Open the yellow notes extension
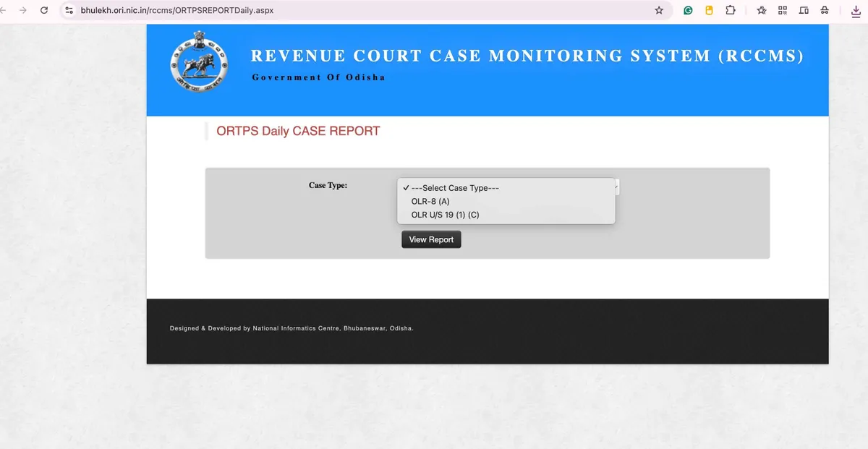The width and height of the screenshot is (868, 449). [x=708, y=10]
